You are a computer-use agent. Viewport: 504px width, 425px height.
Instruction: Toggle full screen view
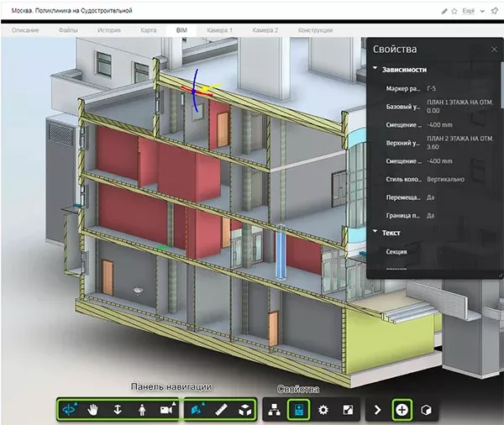(348, 410)
